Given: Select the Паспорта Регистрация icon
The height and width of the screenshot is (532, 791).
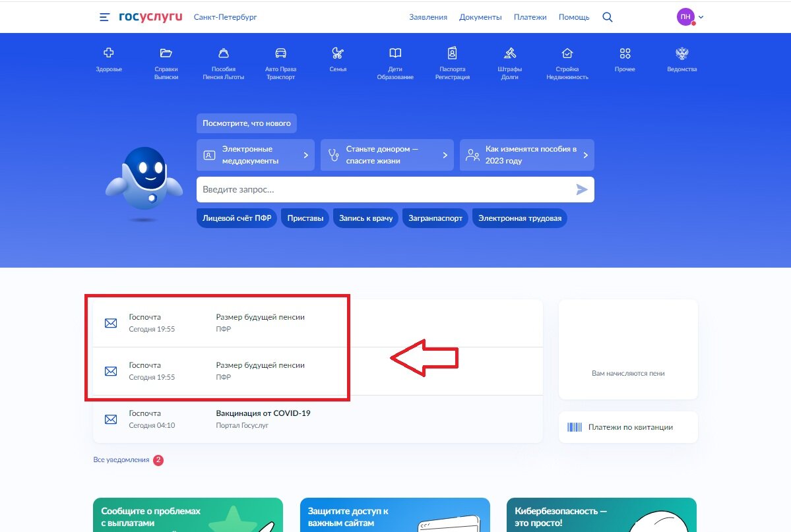Looking at the screenshot, I should pyautogui.click(x=452, y=53).
